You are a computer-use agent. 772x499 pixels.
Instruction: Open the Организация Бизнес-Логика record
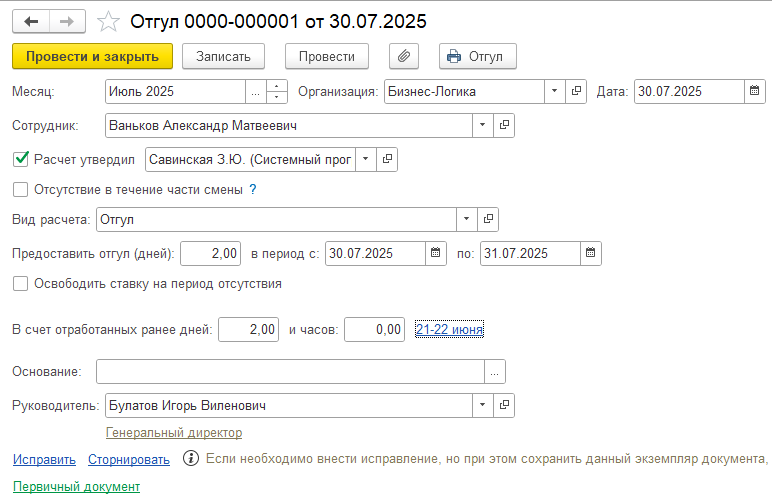tap(576, 91)
